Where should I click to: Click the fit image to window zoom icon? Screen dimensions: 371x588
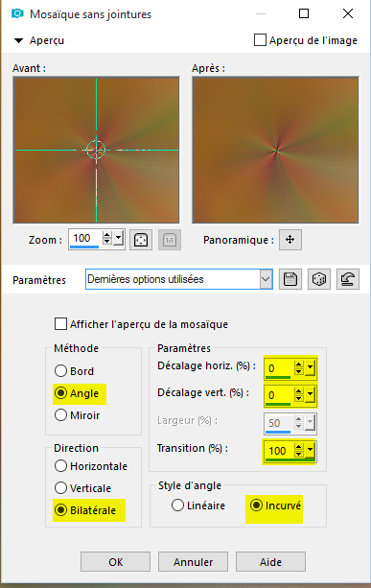click(141, 240)
